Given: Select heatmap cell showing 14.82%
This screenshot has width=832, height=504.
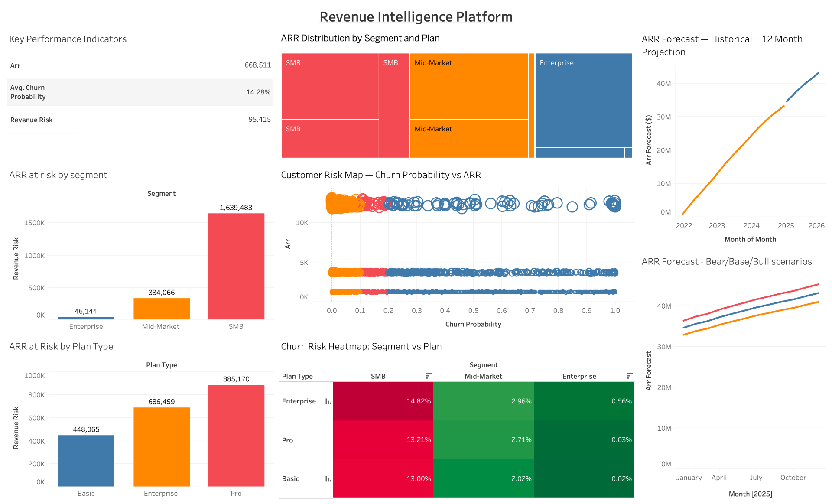Looking at the screenshot, I should (383, 401).
